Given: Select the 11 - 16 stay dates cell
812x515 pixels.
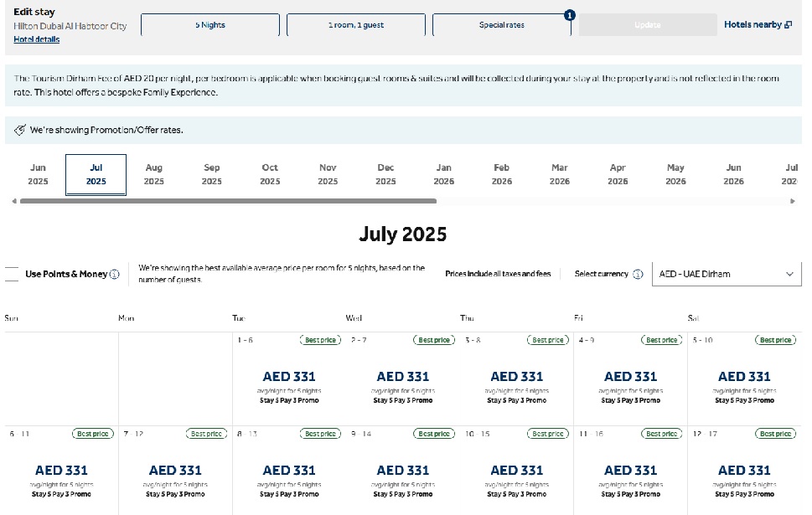Looking at the screenshot, I should coord(631,471).
